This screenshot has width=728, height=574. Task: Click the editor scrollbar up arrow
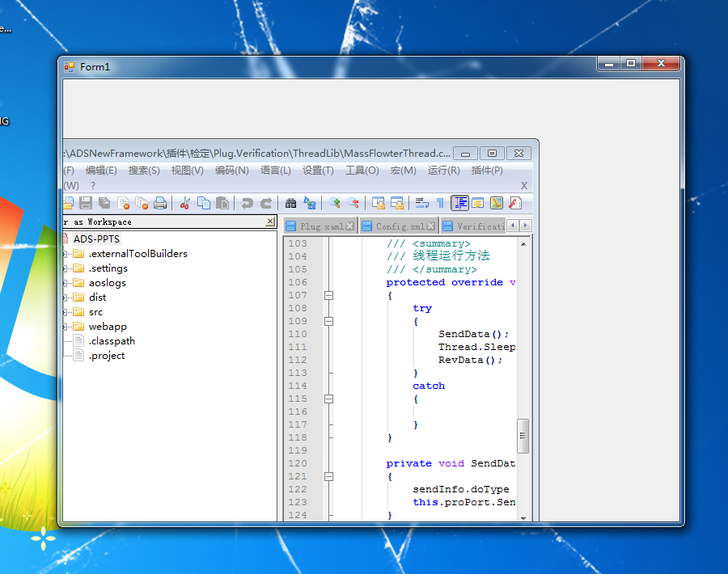click(x=523, y=243)
